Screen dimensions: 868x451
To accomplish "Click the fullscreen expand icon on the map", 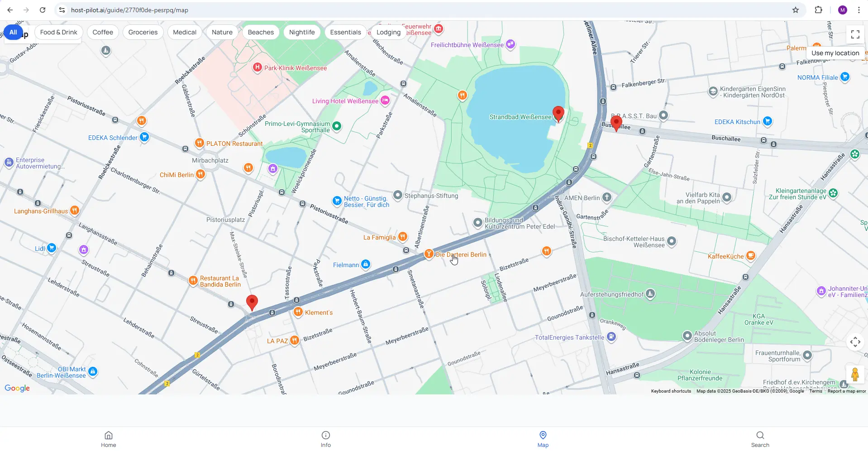I will click(x=855, y=34).
